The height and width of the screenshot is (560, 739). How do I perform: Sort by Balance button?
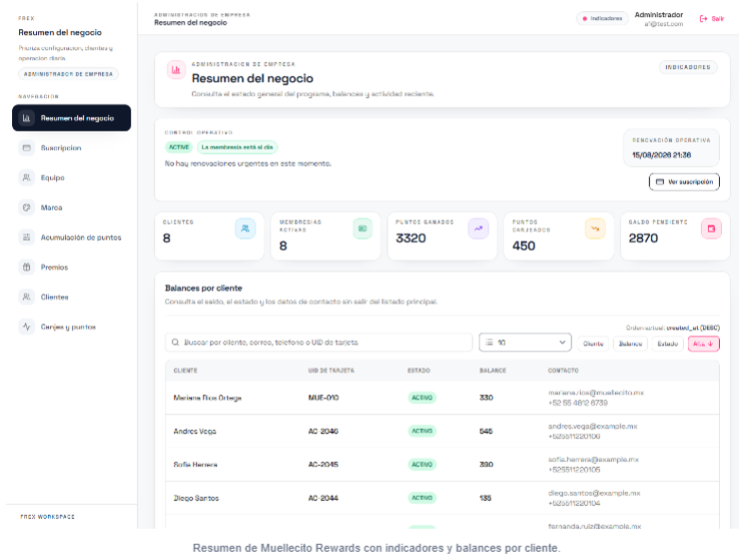tap(630, 343)
